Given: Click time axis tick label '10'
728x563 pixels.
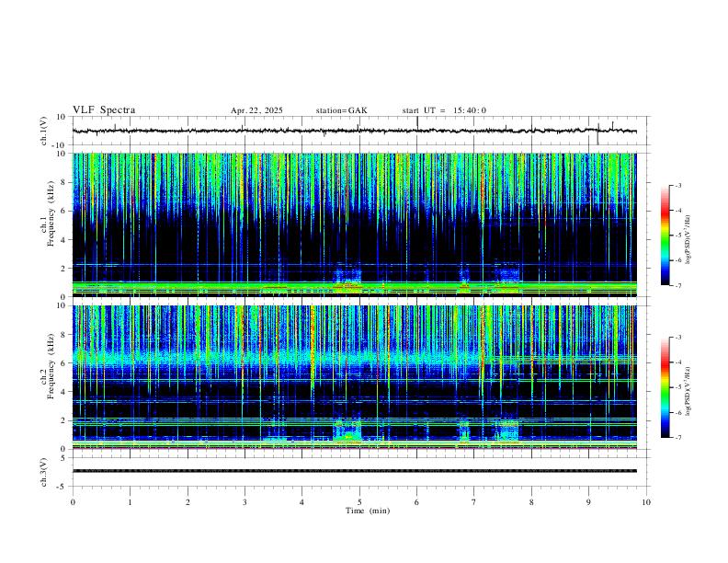Looking at the screenshot, I should 646,502.
